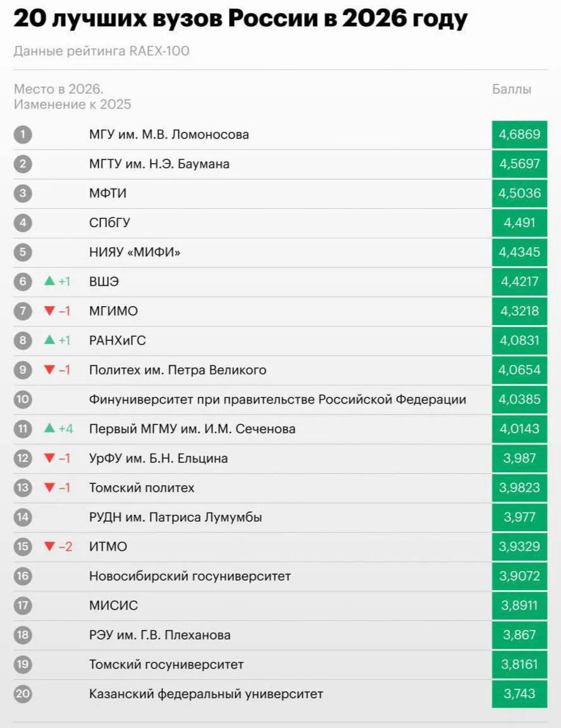This screenshot has height=728, width=561.
Task: Click the 'Баллы' column header
Action: [x=511, y=89]
